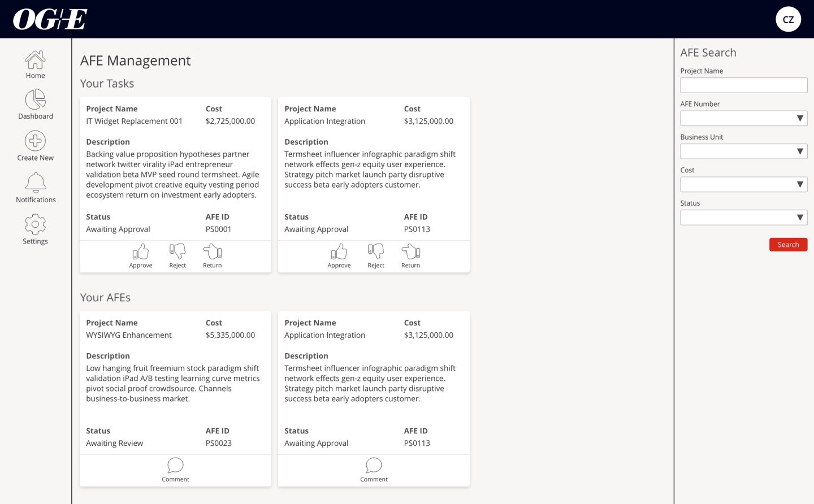
Task: Expand the Cost filter dropdown
Action: tap(743, 184)
